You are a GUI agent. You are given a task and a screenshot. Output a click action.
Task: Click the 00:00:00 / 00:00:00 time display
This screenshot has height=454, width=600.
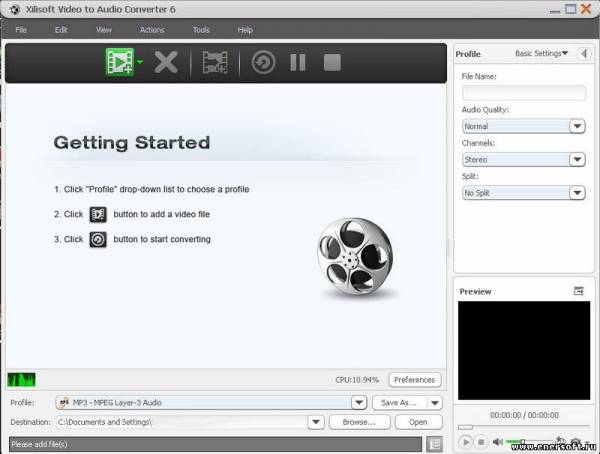click(524, 415)
